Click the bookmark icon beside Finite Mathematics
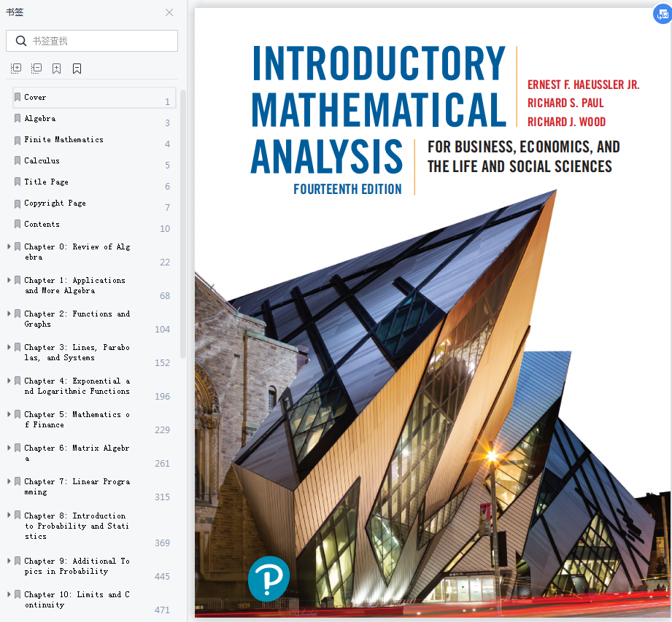Image resolution: width=672 pixels, height=622 pixels. click(18, 140)
